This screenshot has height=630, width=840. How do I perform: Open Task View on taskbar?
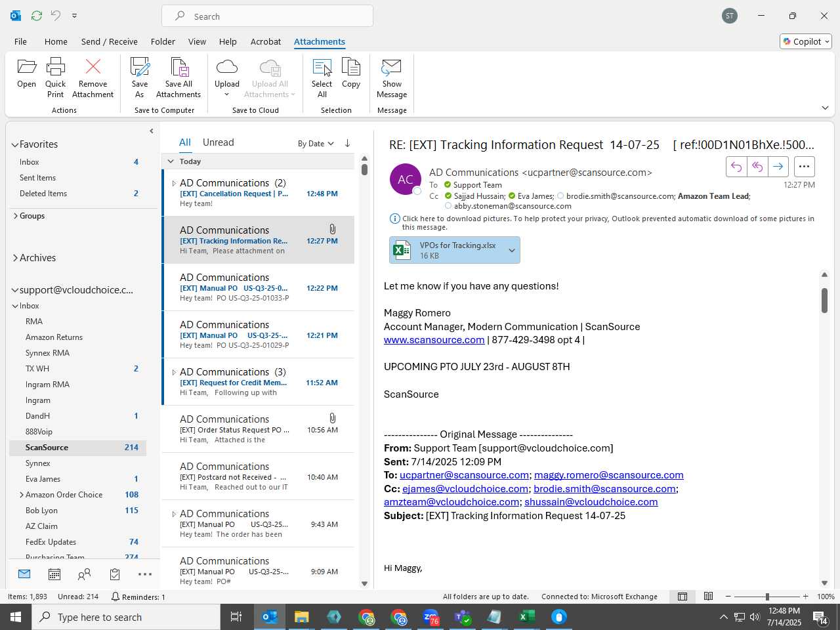236,617
